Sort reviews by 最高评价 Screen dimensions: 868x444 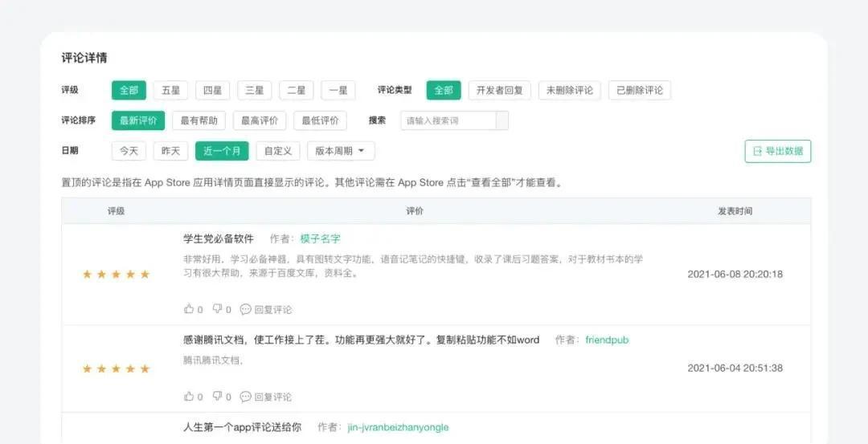click(260, 120)
